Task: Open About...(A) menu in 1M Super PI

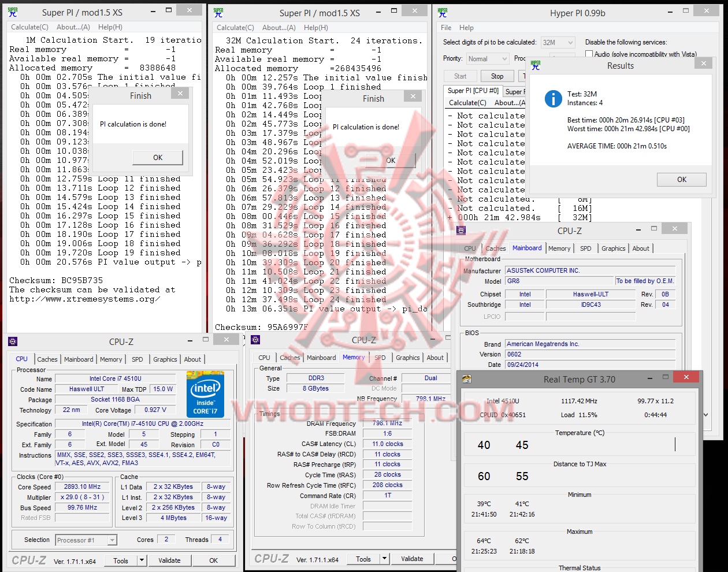Action: (x=73, y=27)
